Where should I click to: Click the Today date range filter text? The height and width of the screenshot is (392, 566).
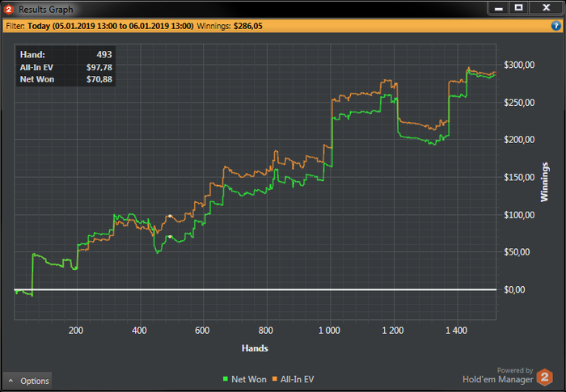pyautogui.click(x=111, y=26)
